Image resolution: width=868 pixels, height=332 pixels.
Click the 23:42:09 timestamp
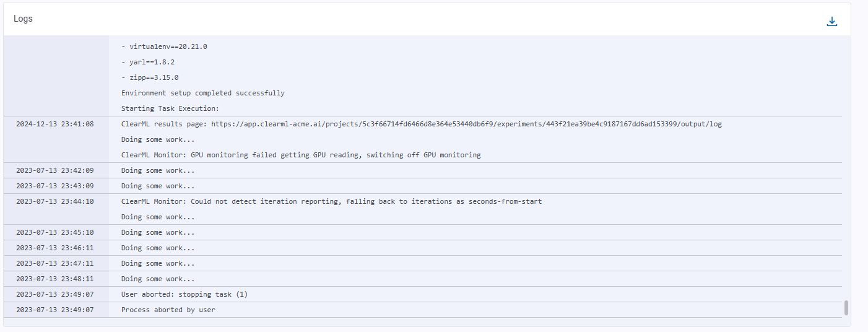coord(55,170)
